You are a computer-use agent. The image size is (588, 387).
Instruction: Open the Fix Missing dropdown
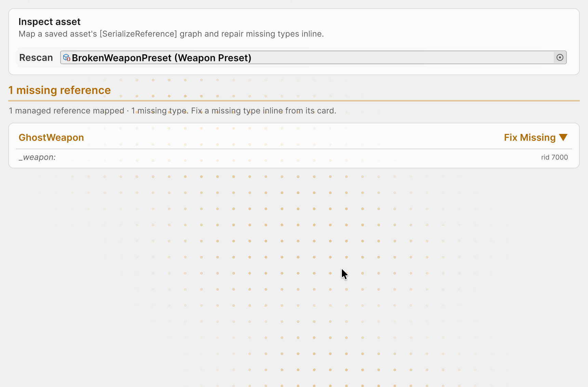click(x=536, y=137)
